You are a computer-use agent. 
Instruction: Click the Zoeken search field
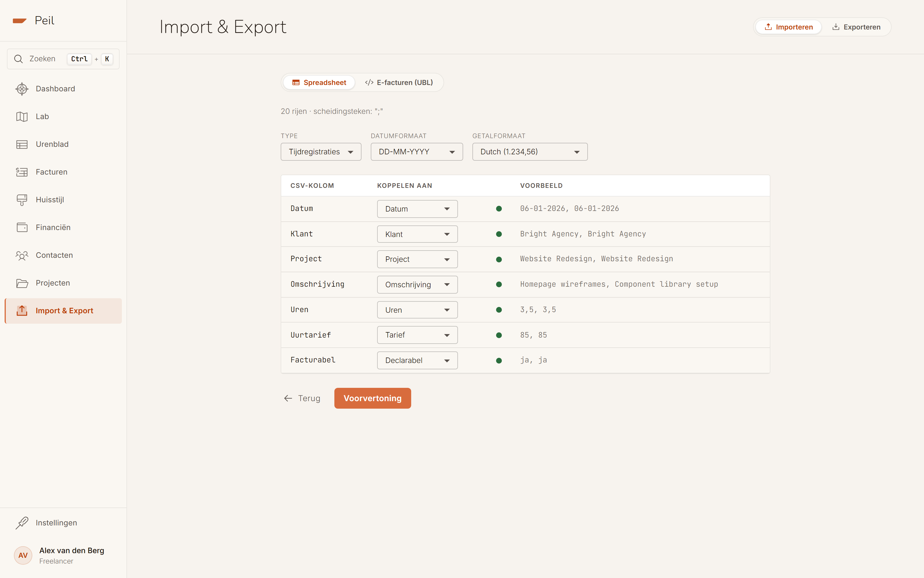pyautogui.click(x=64, y=59)
